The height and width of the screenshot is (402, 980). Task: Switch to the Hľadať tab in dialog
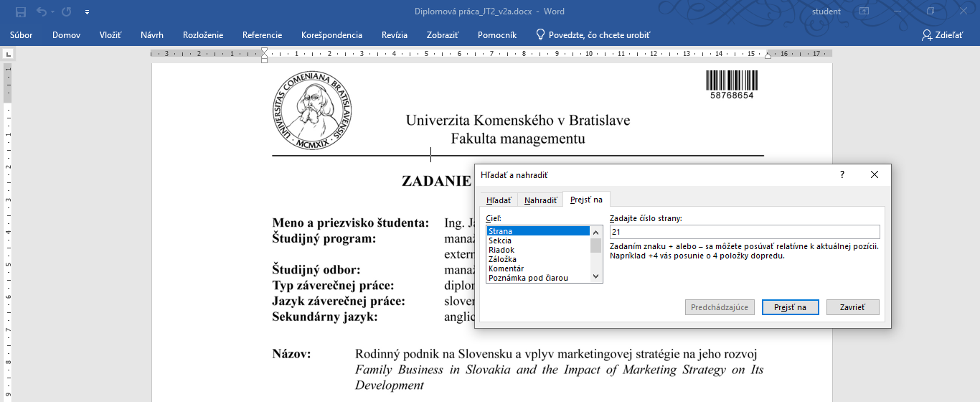pos(499,200)
